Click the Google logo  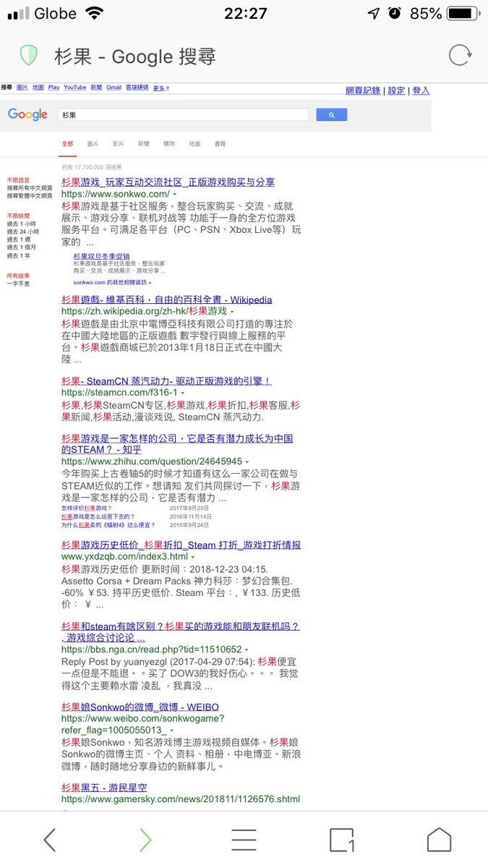point(27,115)
